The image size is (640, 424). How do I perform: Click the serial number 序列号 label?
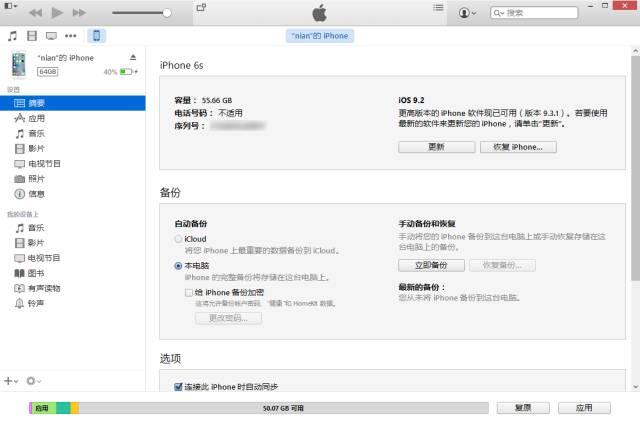189,126
